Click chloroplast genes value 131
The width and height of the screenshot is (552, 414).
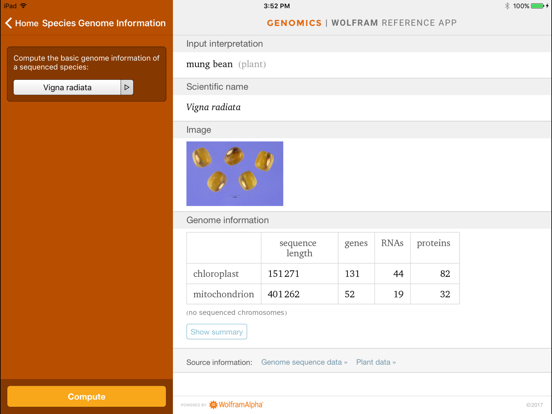point(352,274)
